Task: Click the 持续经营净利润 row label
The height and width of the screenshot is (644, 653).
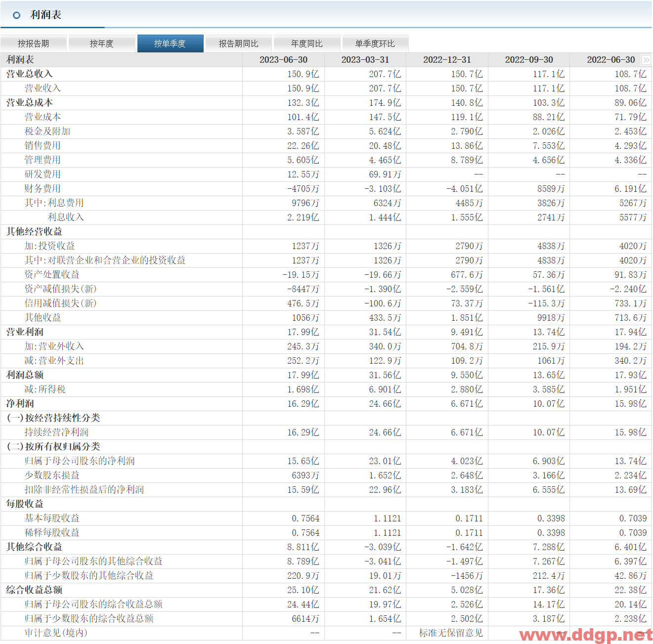Action: pos(56,432)
